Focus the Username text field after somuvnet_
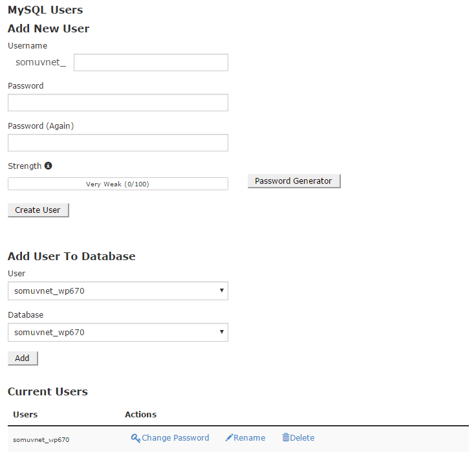 (x=151, y=63)
